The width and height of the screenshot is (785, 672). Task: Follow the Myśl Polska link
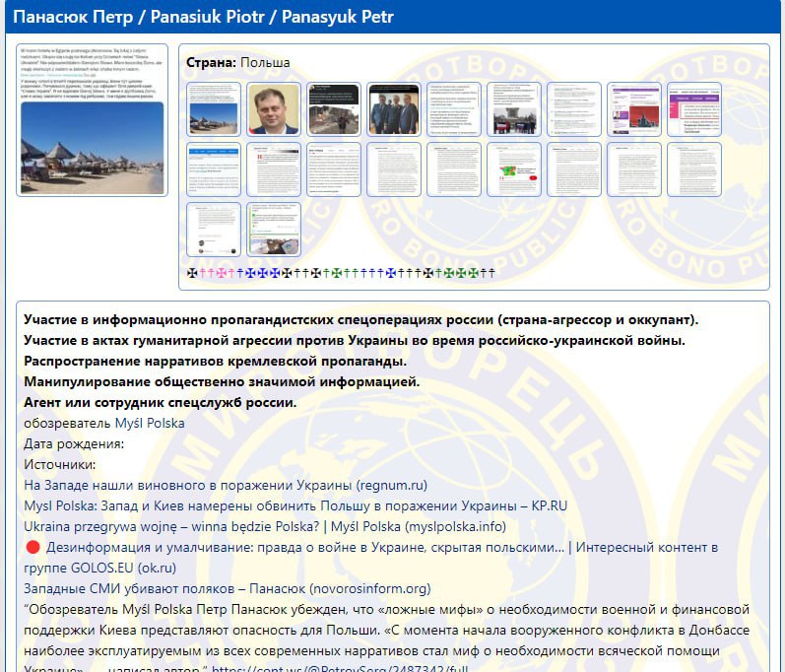point(150,423)
